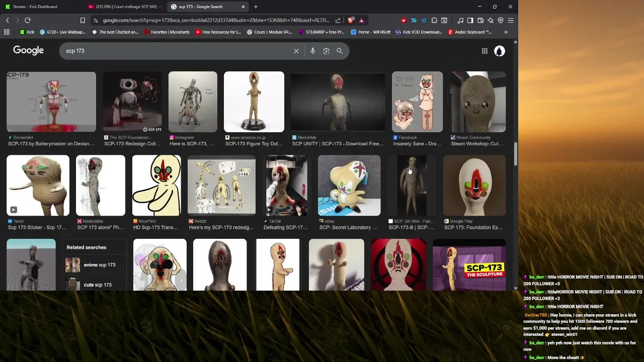
Task: Open the Instagram Here is SCP-173 image
Action: click(x=193, y=102)
